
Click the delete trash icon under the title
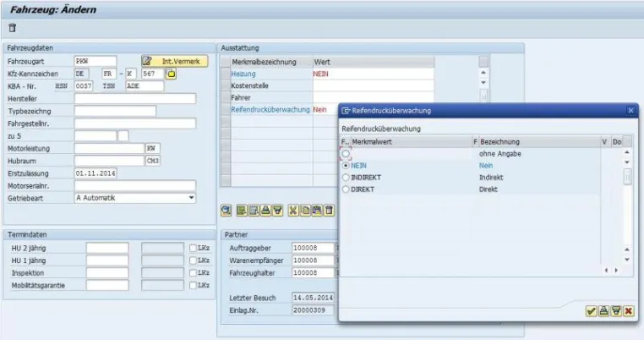[x=13, y=28]
